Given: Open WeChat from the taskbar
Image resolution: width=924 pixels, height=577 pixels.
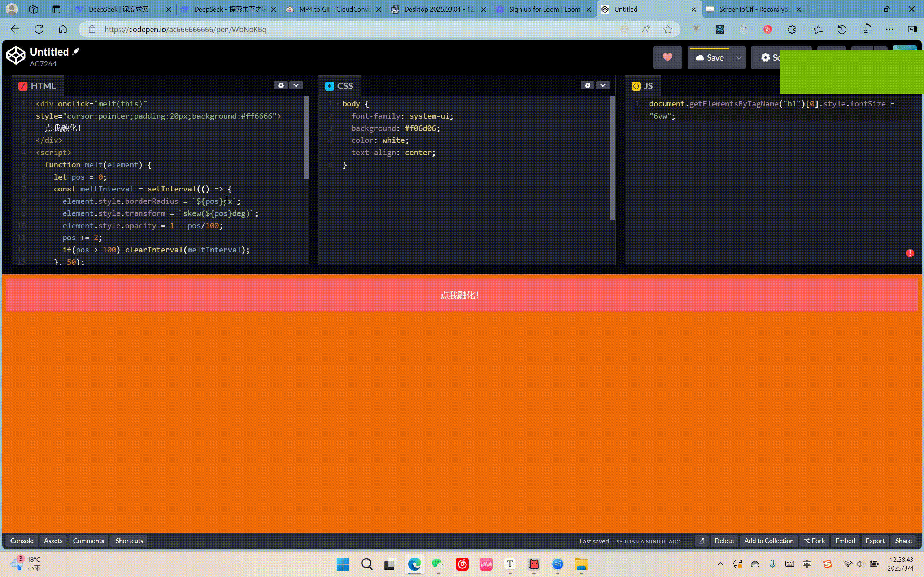Looking at the screenshot, I should pos(437,564).
